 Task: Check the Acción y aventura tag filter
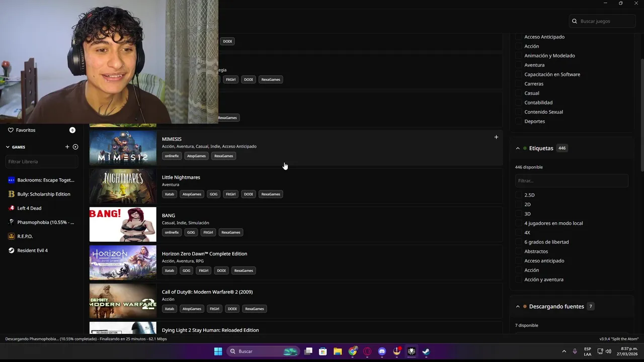point(518,280)
